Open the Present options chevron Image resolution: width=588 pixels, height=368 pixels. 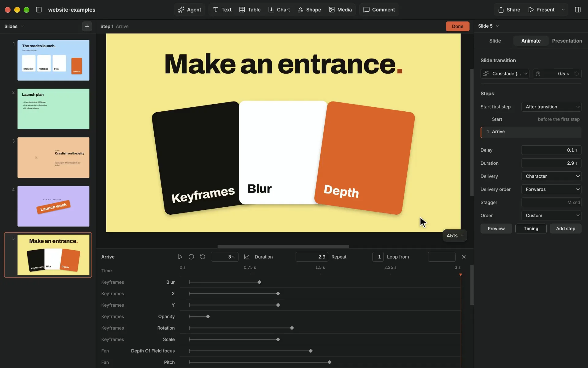[563, 10]
